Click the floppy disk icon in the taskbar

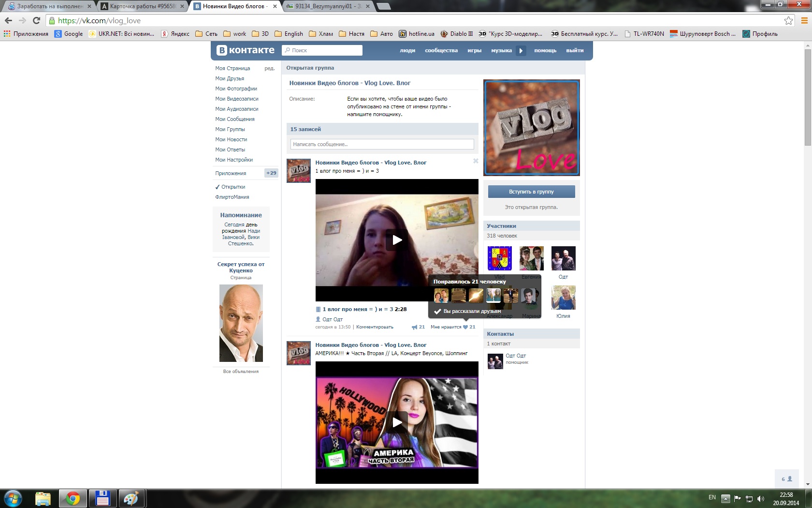[x=102, y=498]
